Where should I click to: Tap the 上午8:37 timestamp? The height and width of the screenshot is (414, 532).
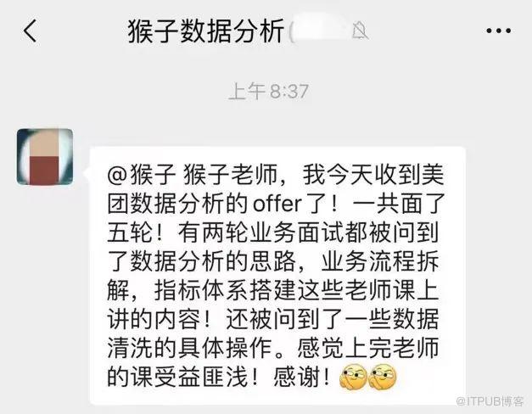[269, 92]
